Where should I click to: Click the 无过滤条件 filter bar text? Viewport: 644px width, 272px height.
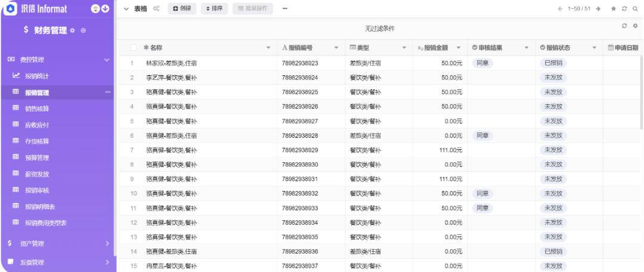pyautogui.click(x=380, y=29)
